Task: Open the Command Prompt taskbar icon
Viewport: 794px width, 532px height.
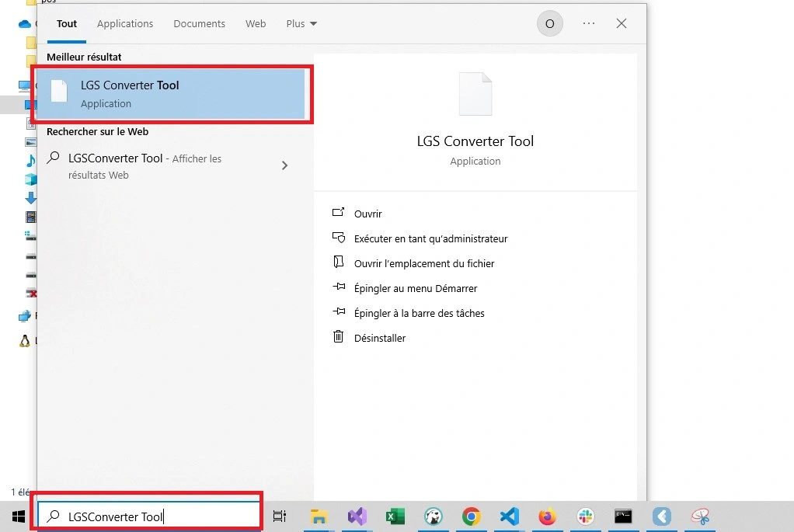Action: point(623,516)
